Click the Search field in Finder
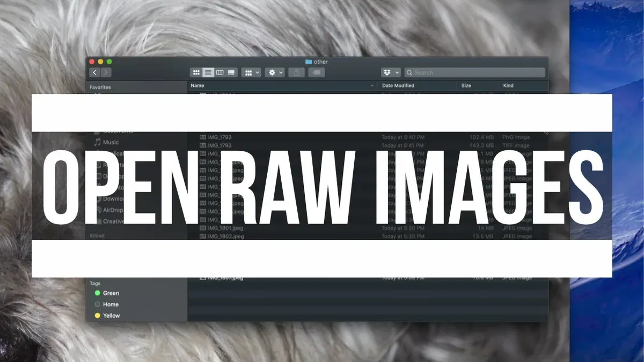The image size is (644, 362). 474,72
